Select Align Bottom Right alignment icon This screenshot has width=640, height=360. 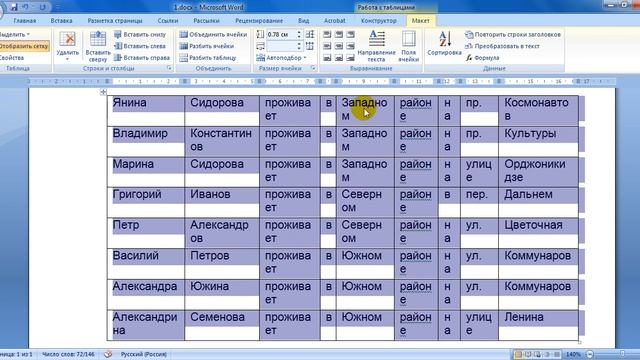point(350,58)
